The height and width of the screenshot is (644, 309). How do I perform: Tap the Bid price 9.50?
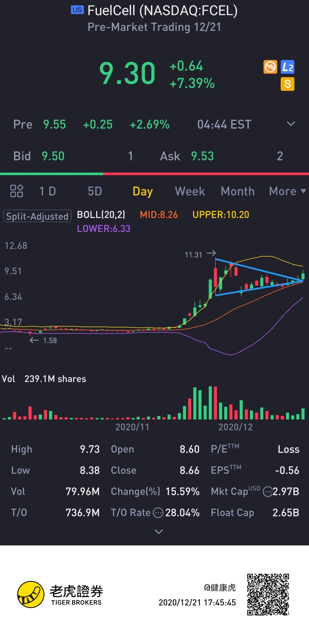tap(53, 156)
